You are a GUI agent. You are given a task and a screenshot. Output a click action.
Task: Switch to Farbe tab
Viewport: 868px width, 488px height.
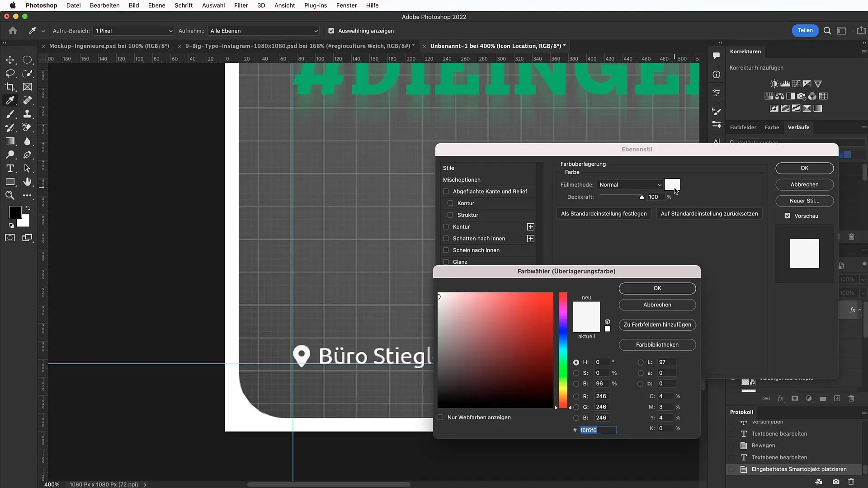point(772,127)
